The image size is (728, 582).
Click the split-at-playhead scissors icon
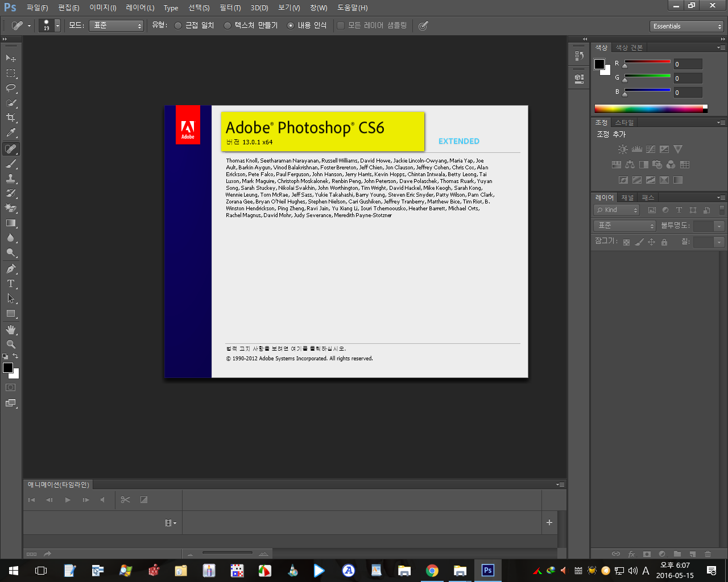coord(125,500)
